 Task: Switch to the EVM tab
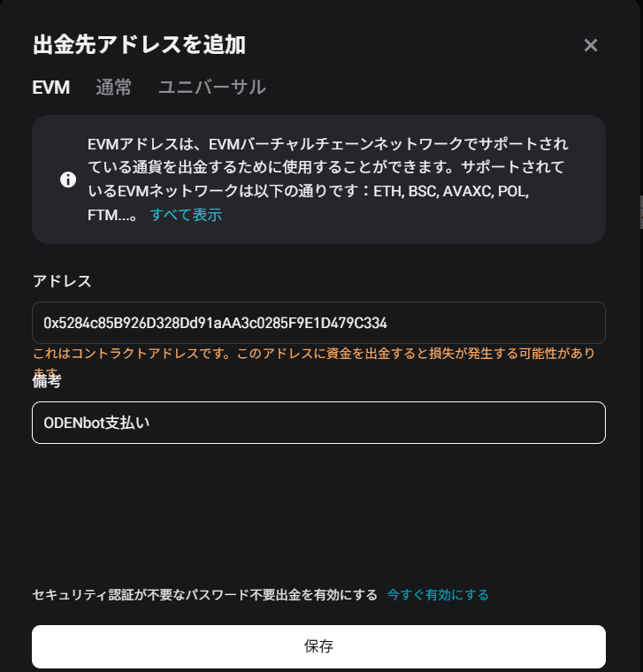click(x=50, y=88)
